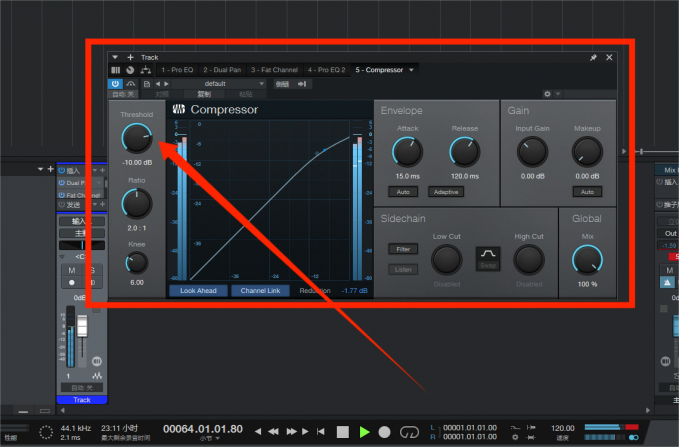
Task: Open the plugin settings gear icon
Action: [x=547, y=94]
